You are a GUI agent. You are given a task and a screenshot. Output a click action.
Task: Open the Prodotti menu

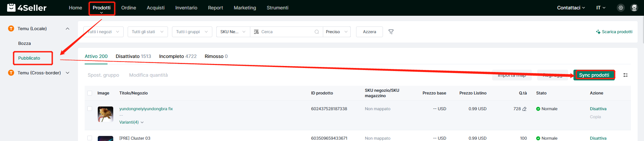[x=101, y=8]
